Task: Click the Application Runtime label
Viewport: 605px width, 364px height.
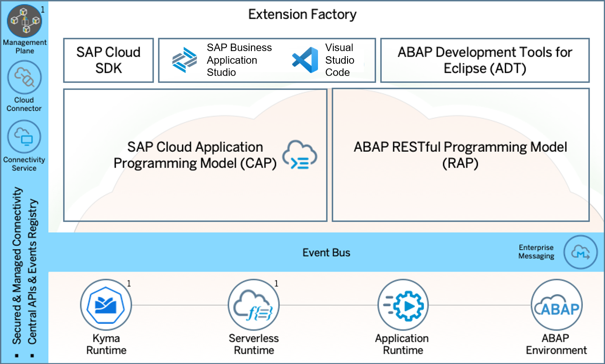Action: 402,344
